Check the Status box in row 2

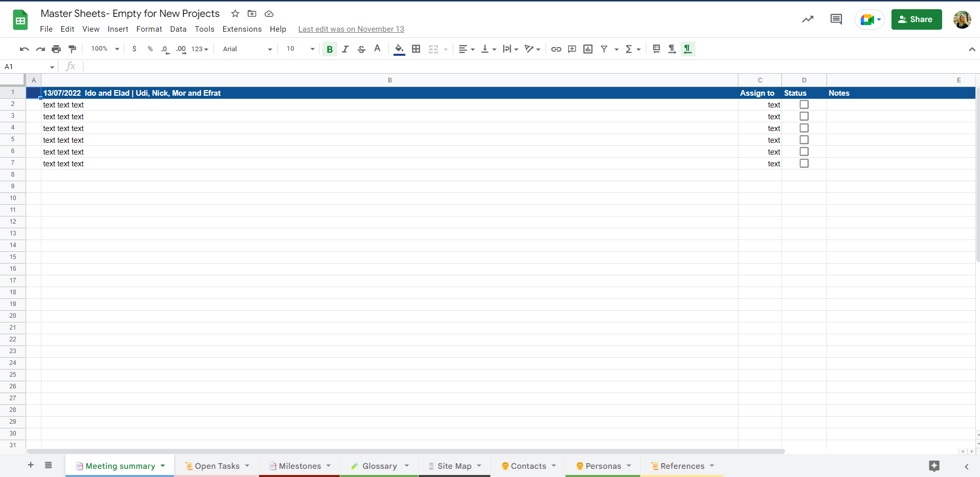(x=804, y=104)
